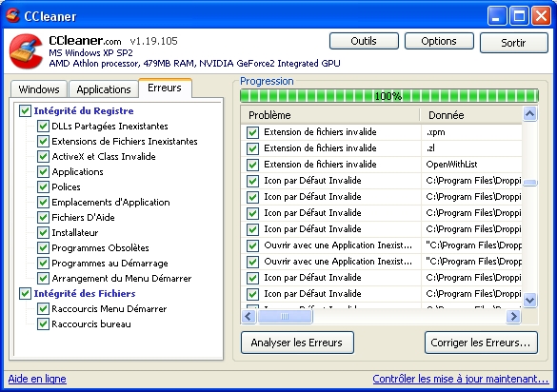Uncheck Intégrité des Fichiers group
The height and width of the screenshot is (392, 557).
25,294
